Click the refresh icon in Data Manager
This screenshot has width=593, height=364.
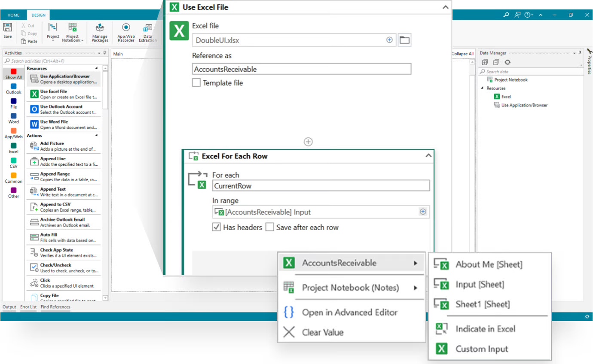point(507,62)
